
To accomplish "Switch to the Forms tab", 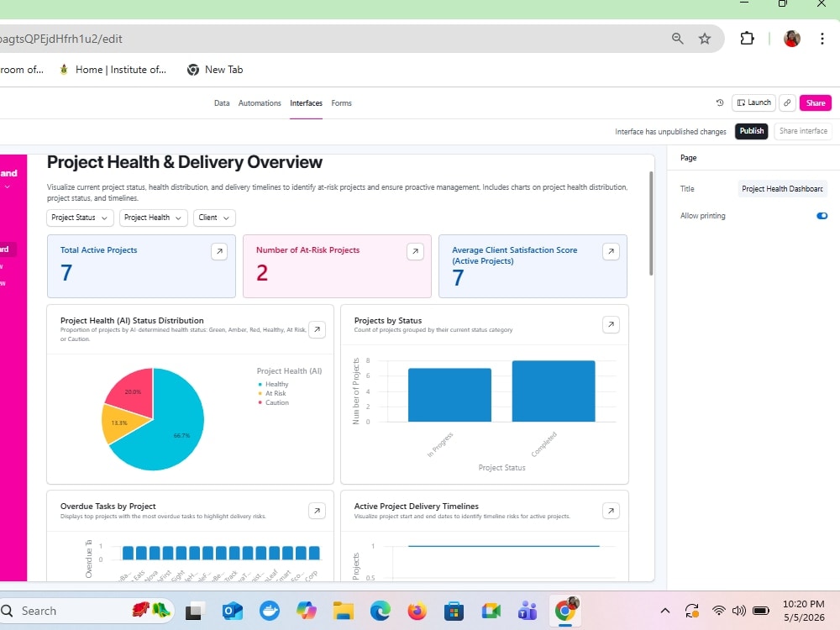I will click(341, 102).
